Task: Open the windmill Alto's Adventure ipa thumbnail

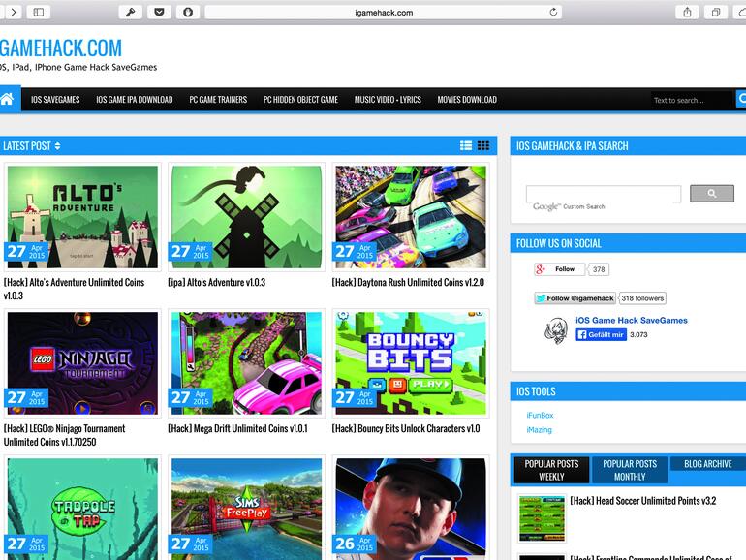Action: click(246, 216)
